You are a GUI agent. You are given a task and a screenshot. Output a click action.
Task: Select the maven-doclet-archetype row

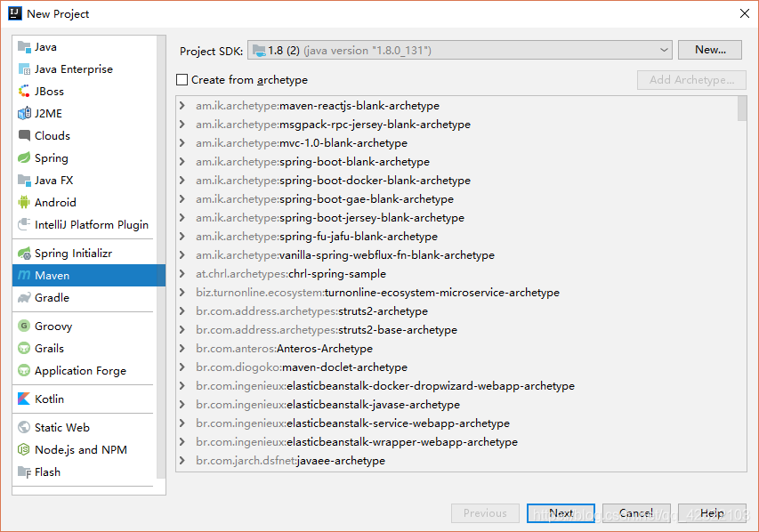(457, 367)
